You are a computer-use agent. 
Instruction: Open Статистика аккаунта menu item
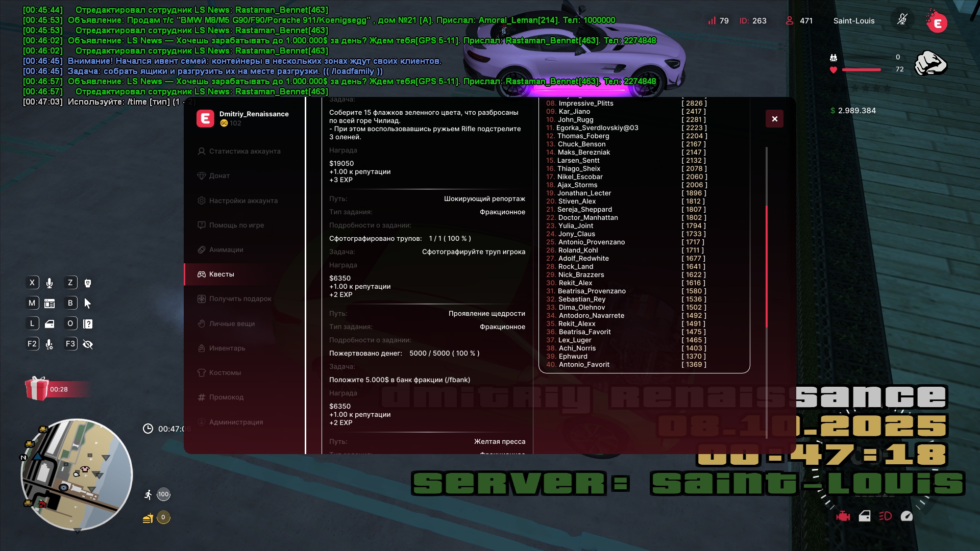coord(244,151)
